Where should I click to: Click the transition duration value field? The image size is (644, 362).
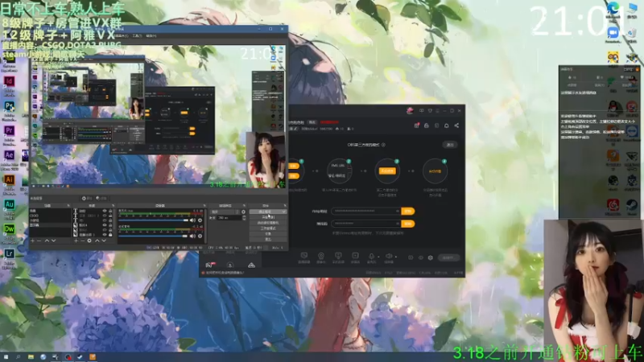coord(229,218)
